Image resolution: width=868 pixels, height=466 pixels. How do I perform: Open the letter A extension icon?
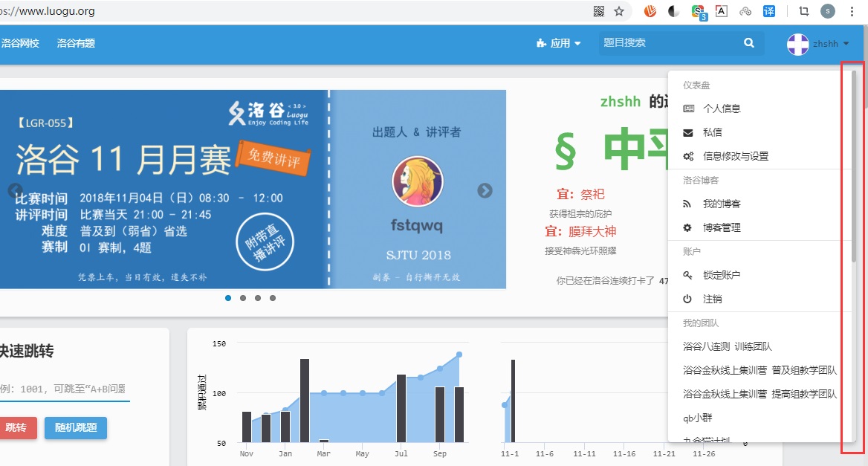click(722, 11)
